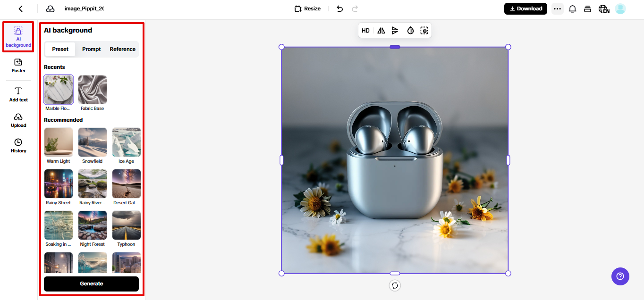Open the Add text panel

[18, 93]
